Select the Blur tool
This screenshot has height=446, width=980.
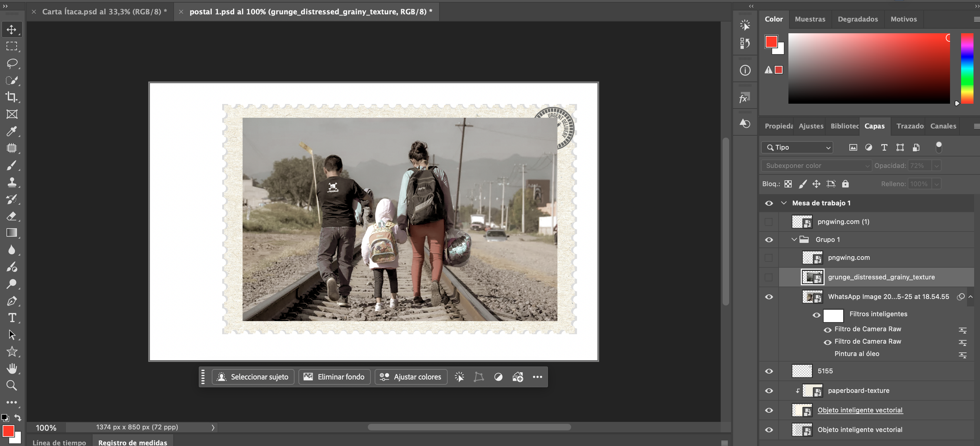[12, 250]
